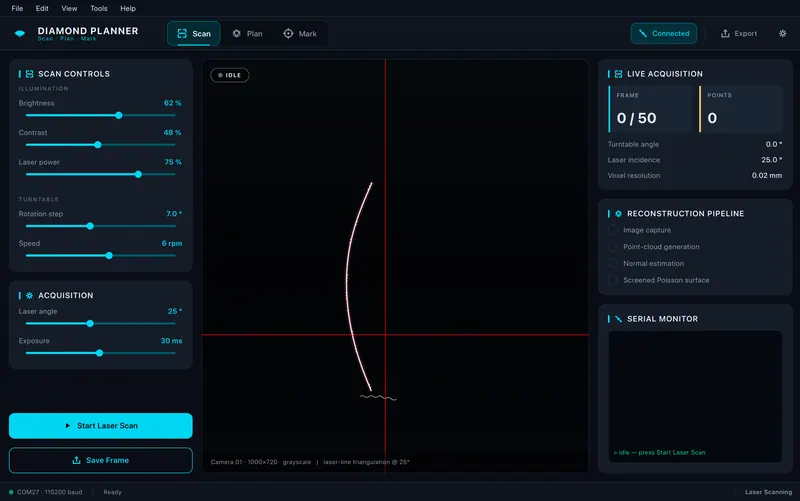Viewport: 800px width, 501px height.
Task: Adjust the Laser power slider handle
Action: 138,174
